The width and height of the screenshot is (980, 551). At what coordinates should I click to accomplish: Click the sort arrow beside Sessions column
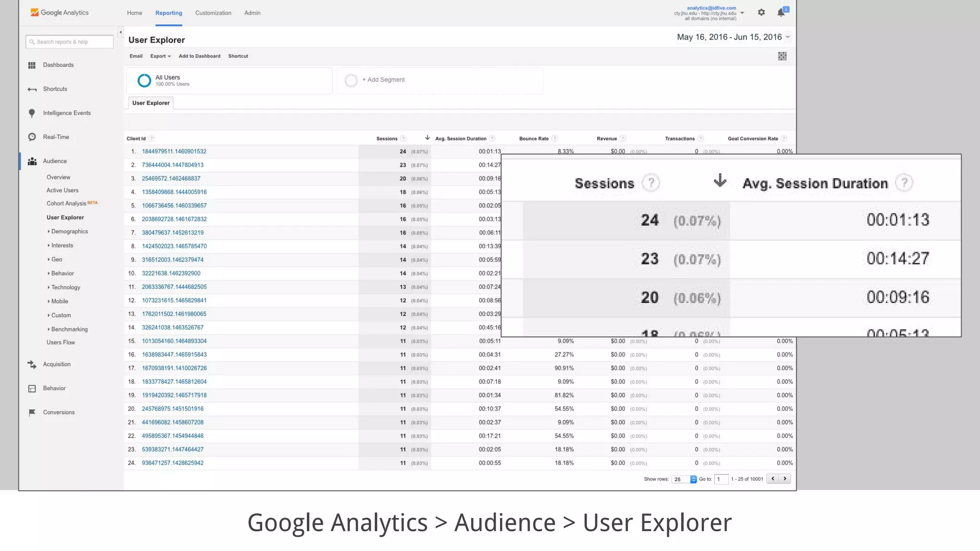427,138
